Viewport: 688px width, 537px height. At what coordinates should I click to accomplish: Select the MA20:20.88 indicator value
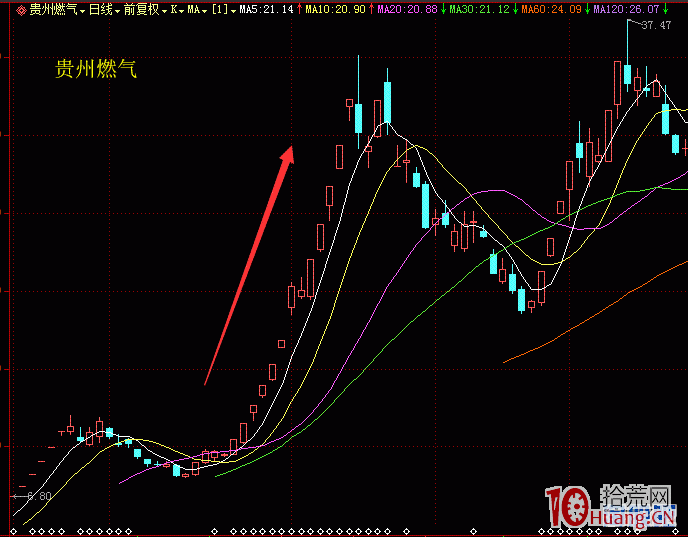pyautogui.click(x=407, y=9)
